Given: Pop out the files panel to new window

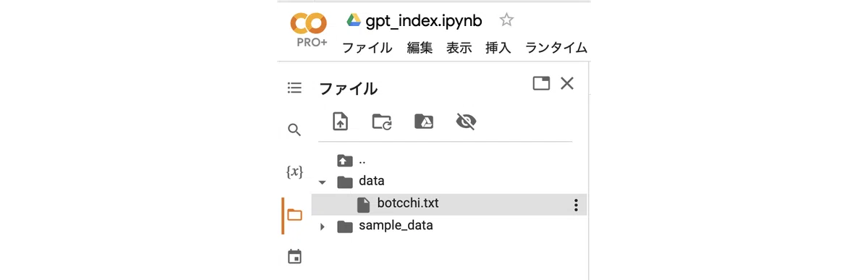Looking at the screenshot, I should [x=541, y=83].
